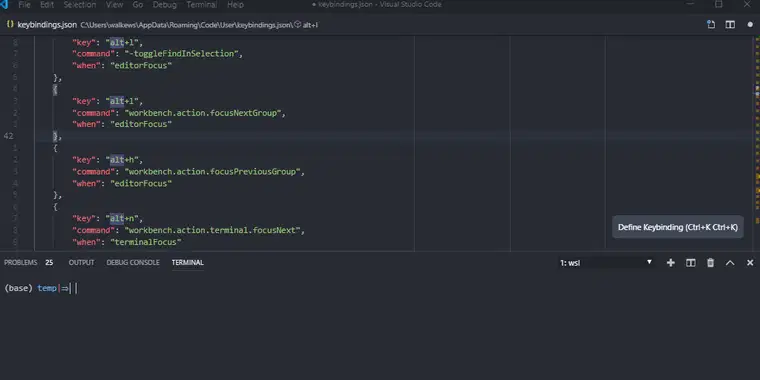Viewport: 760px width, 380px height.
Task: Click the "workbench.action.focusPreviousGroup" command text
Action: click(x=212, y=172)
